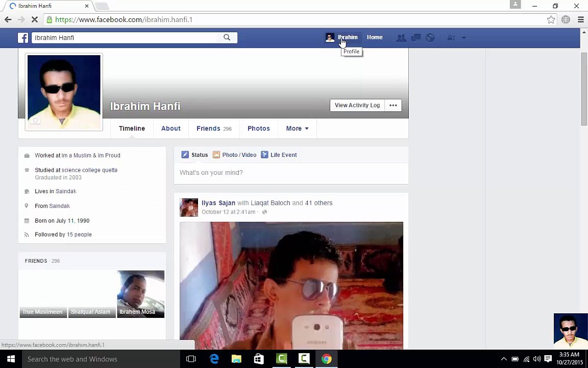Click the volume speaker icon in system tray
The image size is (588, 368).
click(x=537, y=359)
